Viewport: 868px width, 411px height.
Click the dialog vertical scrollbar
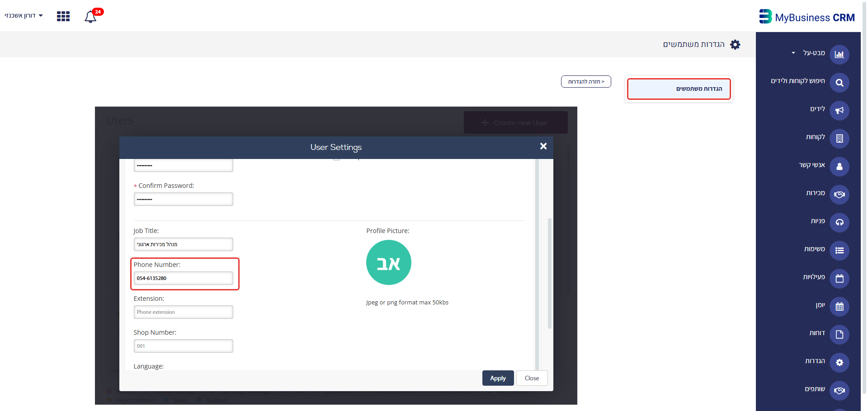(549, 273)
